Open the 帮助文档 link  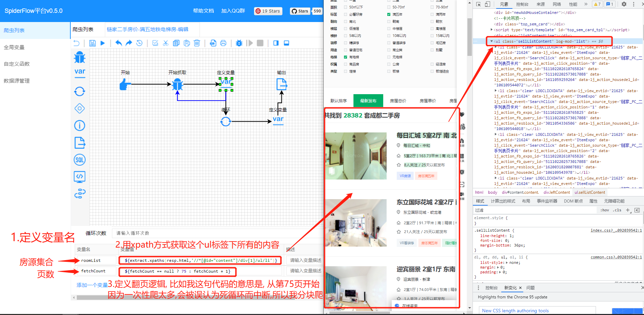203,10
